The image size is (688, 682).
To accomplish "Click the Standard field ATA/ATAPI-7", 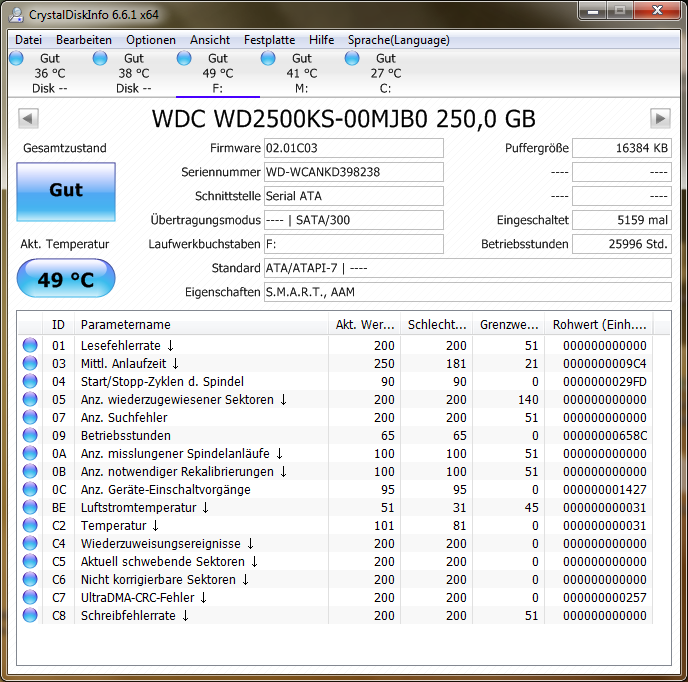I will coord(468,268).
